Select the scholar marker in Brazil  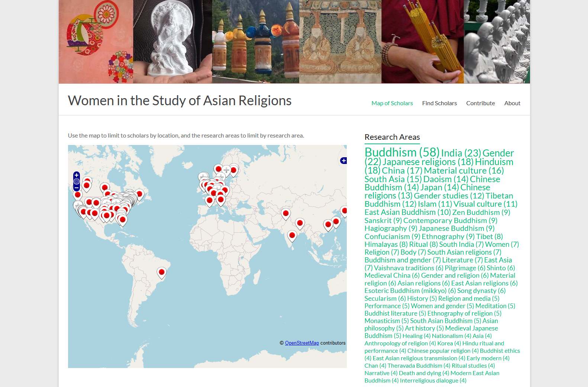point(162,273)
